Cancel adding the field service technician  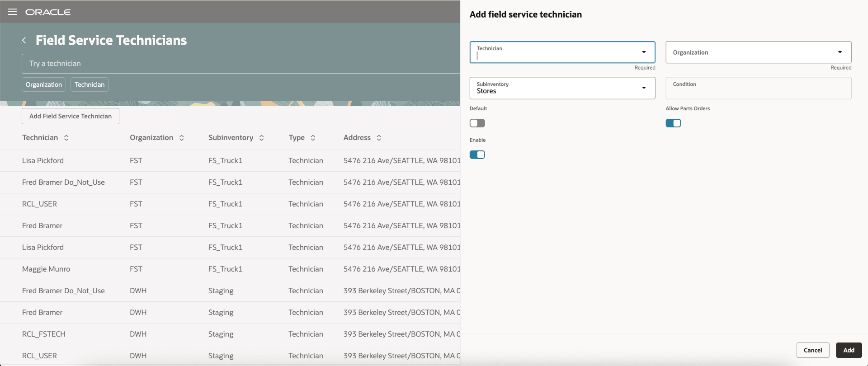pyautogui.click(x=812, y=350)
